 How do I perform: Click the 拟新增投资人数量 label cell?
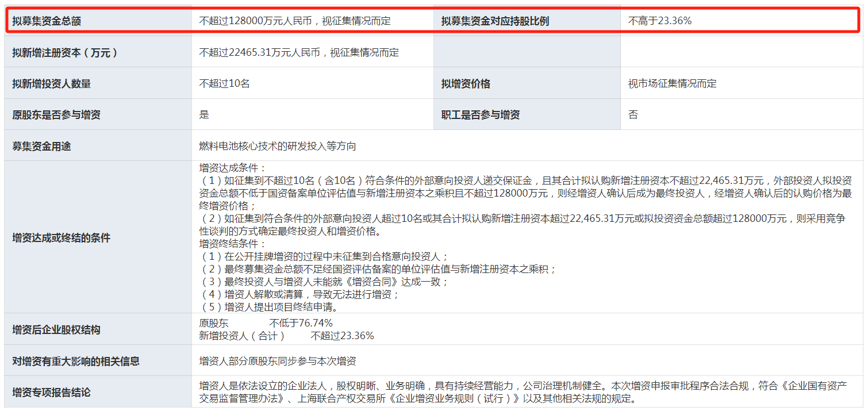[52, 83]
